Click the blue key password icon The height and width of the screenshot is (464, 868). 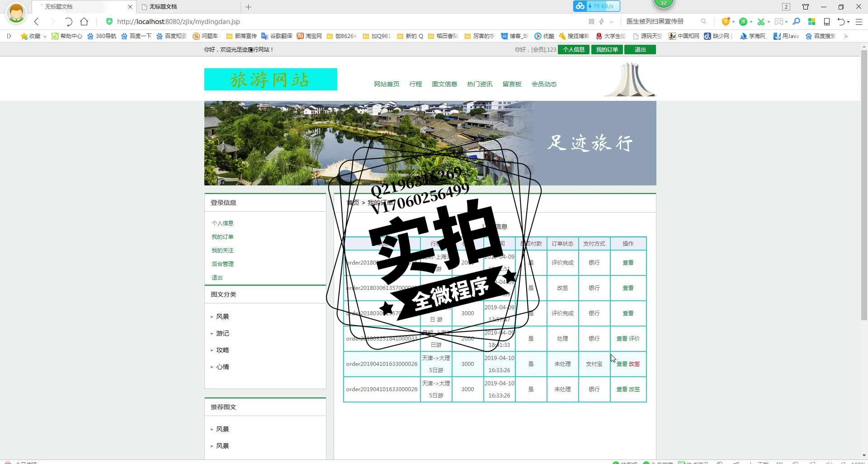[x=797, y=21]
